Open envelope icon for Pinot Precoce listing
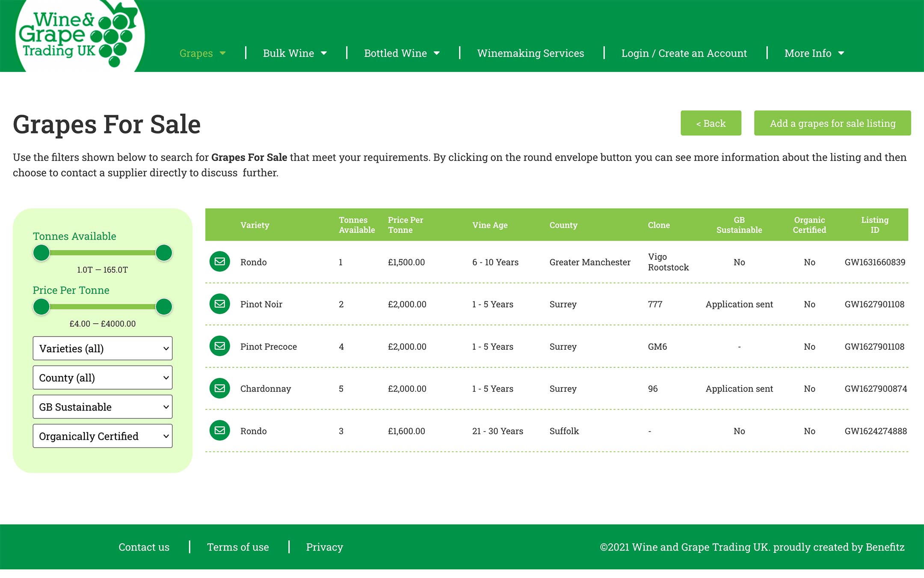The height and width of the screenshot is (578, 924). pos(219,346)
